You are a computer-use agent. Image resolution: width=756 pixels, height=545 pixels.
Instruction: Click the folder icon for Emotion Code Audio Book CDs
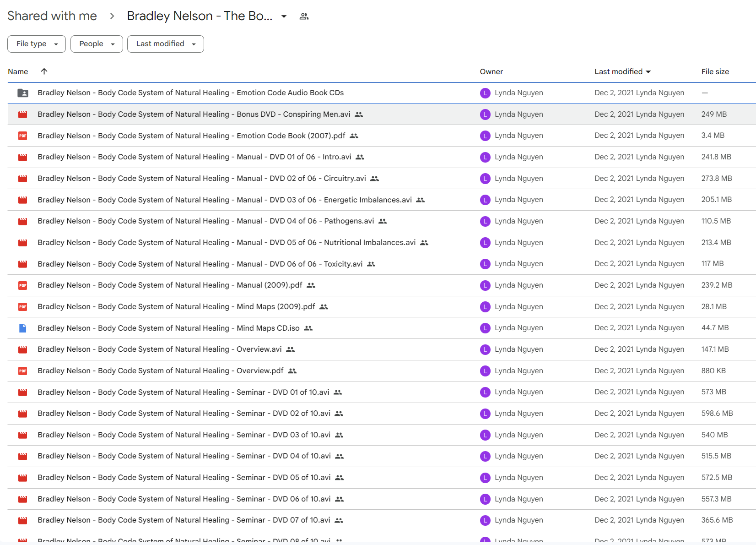[22, 93]
